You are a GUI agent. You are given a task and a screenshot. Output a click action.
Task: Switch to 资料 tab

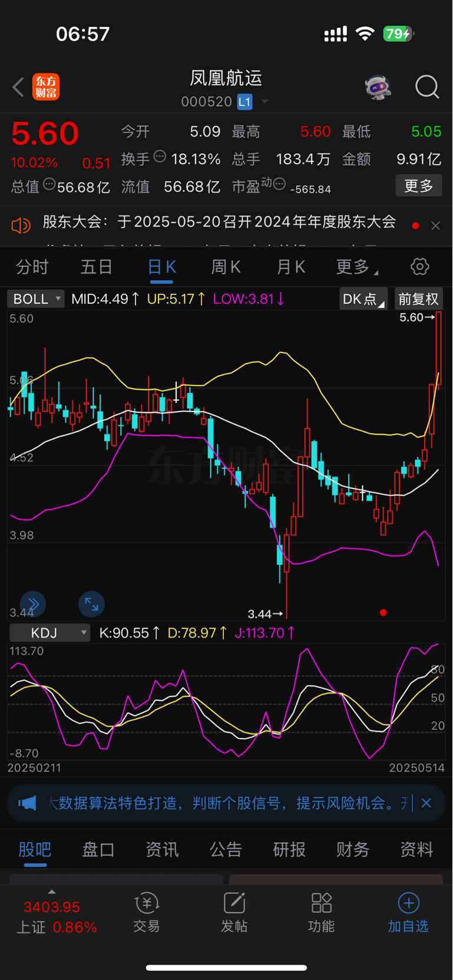[x=416, y=849]
